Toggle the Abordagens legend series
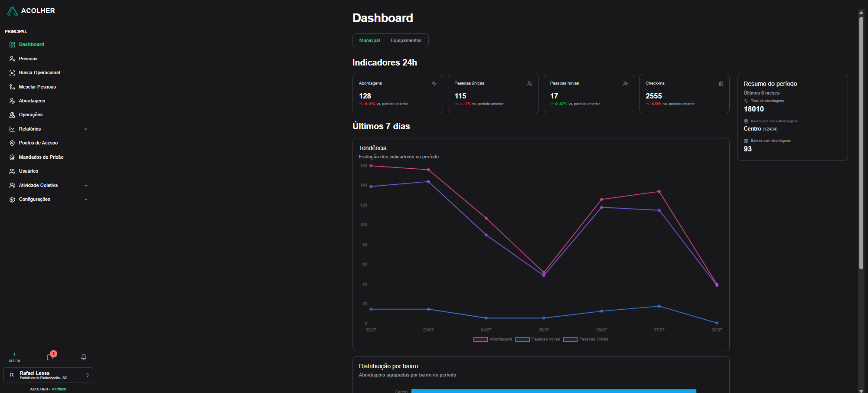 (x=493, y=339)
